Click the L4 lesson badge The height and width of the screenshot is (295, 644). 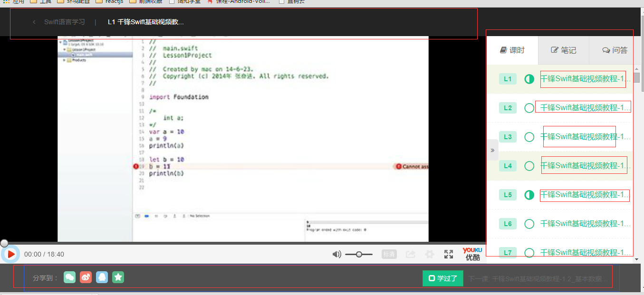(508, 166)
